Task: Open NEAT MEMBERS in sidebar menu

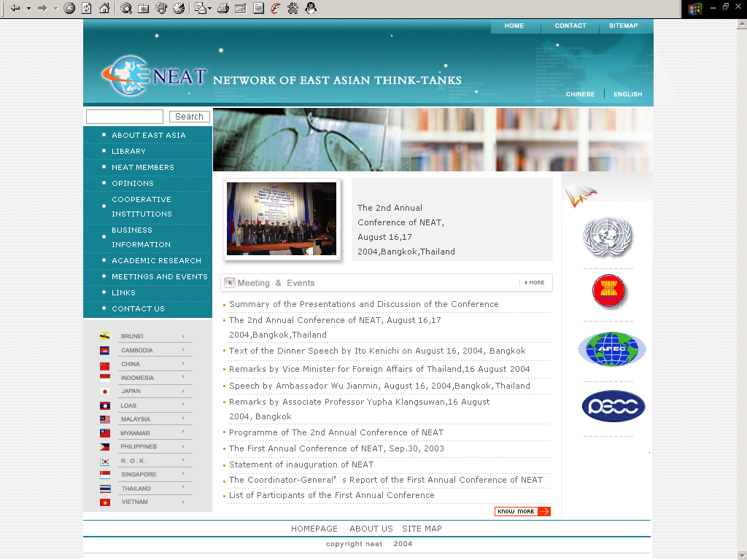Action: 143,168
